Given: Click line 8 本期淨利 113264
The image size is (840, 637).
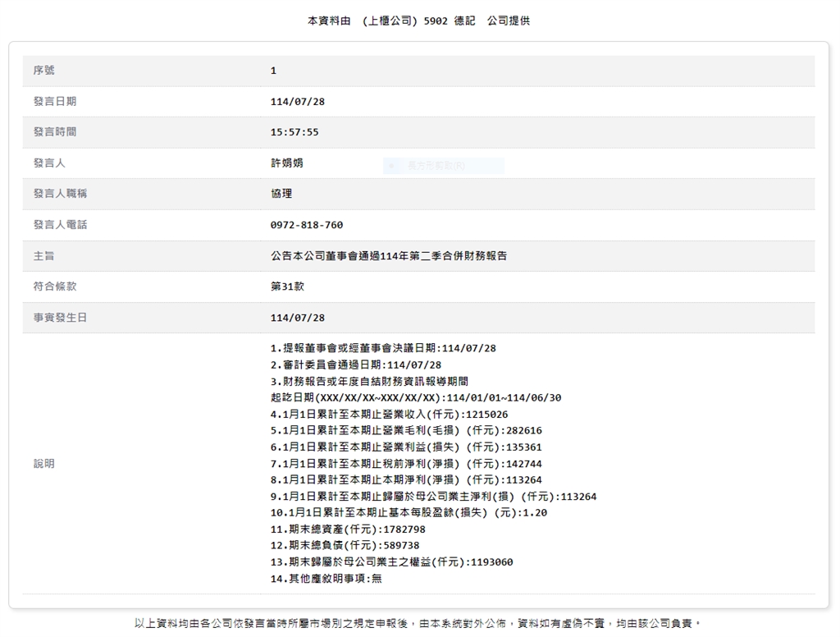Looking at the screenshot, I should (x=406, y=480).
